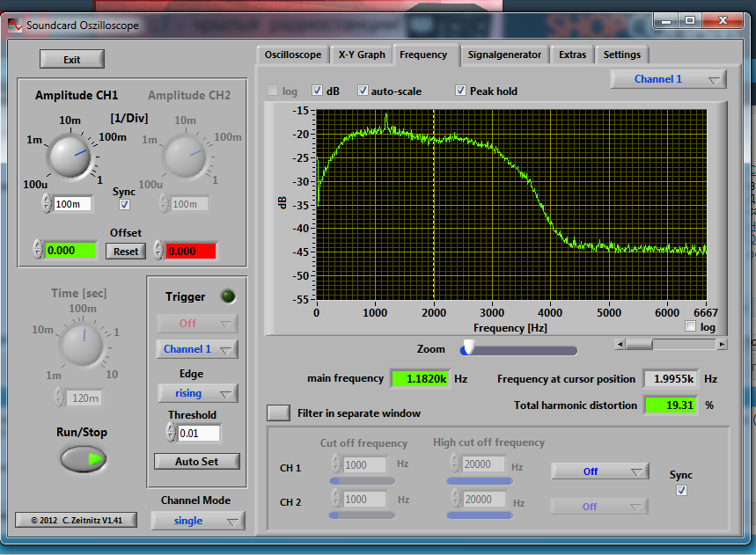The width and height of the screenshot is (756, 555).
Task: Switch to the X-Y Graph tab
Action: (x=362, y=55)
